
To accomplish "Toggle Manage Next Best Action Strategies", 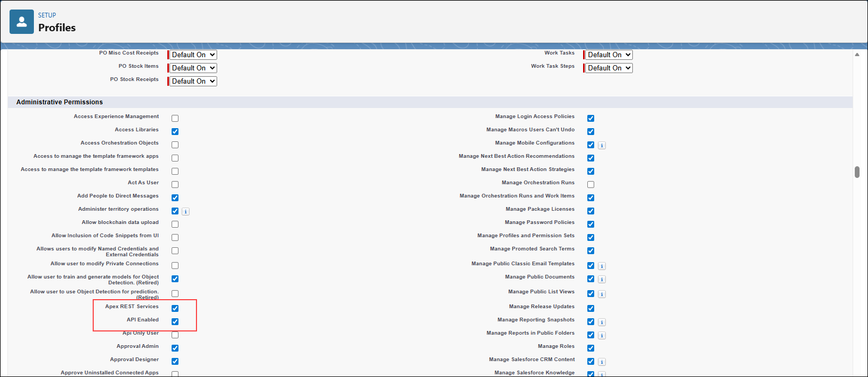I will pos(591,172).
